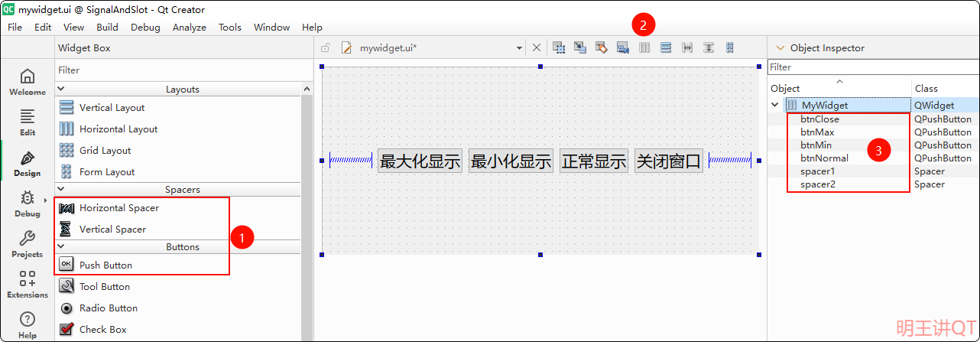Select btnMax in Object Inspector
Image resolution: width=980 pixels, height=342 pixels.
coord(817,132)
